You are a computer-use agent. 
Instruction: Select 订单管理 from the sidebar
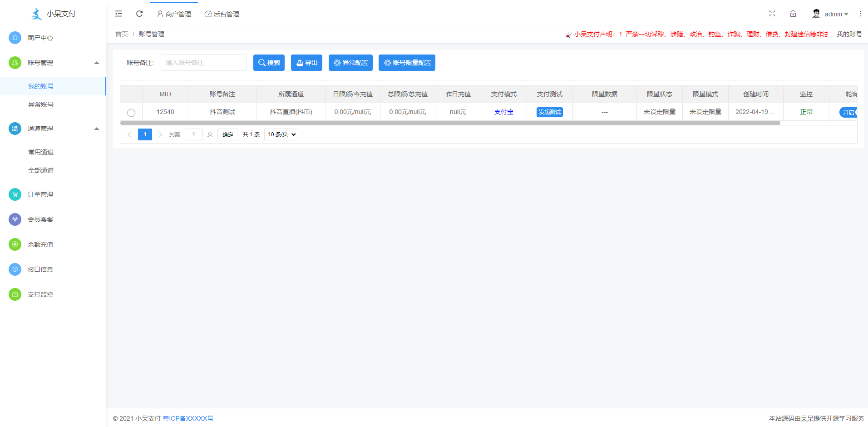coord(40,194)
